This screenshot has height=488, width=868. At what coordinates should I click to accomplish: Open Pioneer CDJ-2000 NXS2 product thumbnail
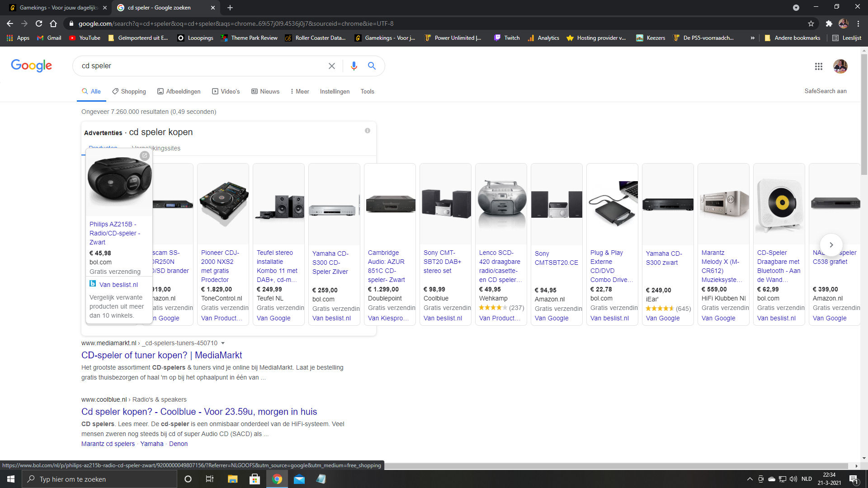223,204
